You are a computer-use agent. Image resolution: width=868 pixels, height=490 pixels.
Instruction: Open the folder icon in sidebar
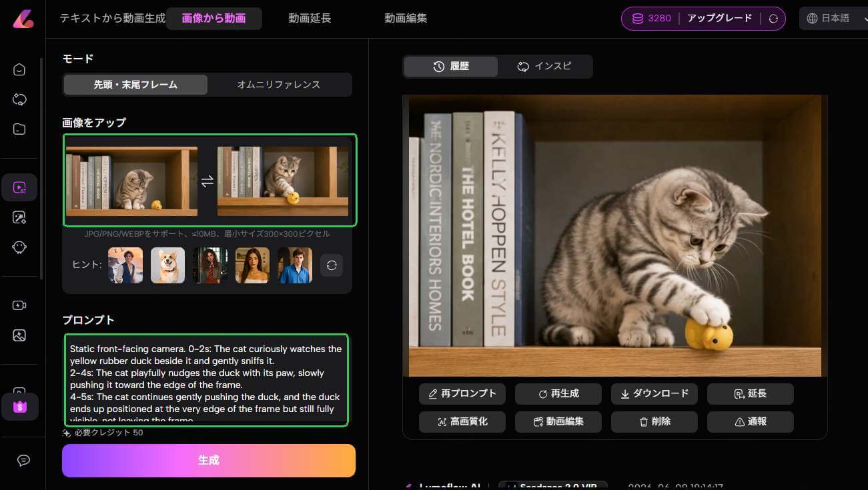click(x=19, y=129)
